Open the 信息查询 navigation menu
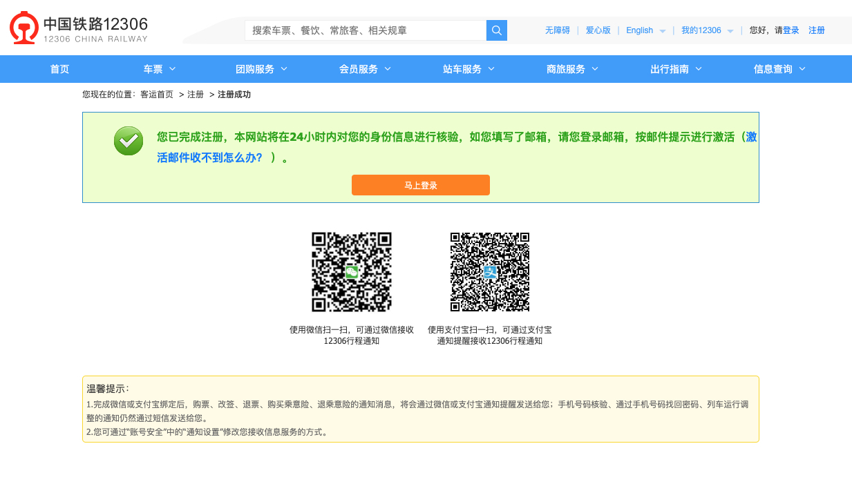The image size is (852, 504). point(779,69)
